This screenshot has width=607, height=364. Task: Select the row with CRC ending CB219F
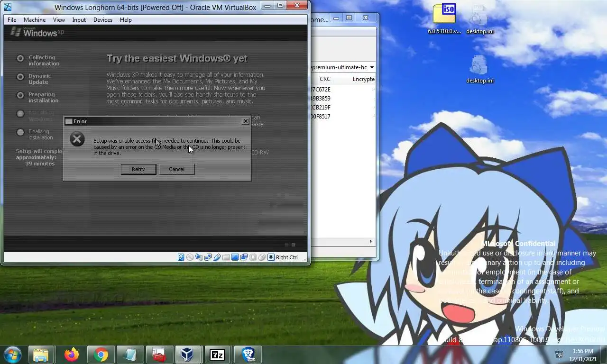tap(342, 107)
